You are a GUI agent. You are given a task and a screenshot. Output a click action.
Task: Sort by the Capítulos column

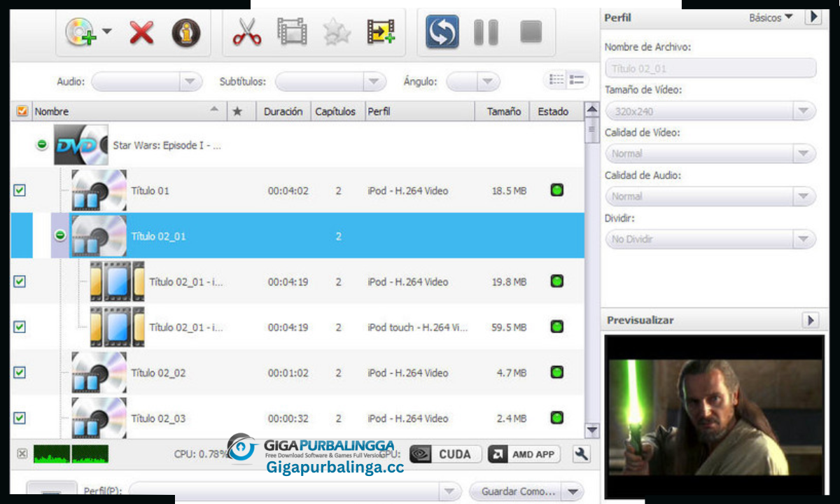click(x=335, y=111)
